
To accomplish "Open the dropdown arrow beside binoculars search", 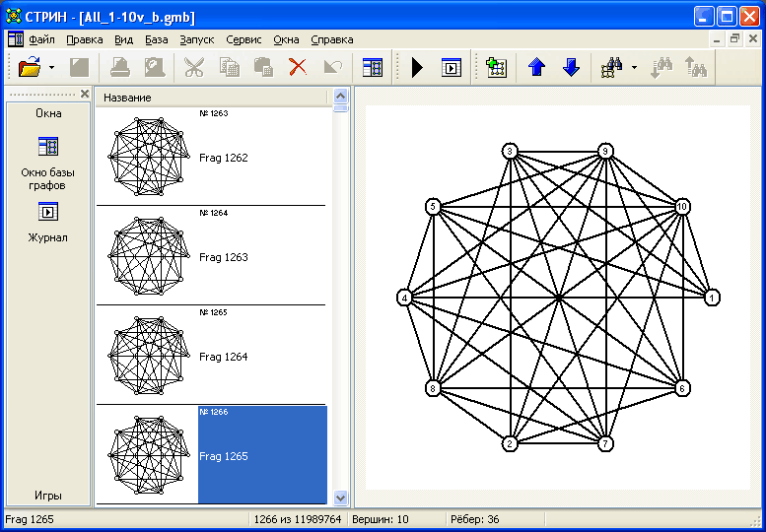I will click(x=634, y=67).
